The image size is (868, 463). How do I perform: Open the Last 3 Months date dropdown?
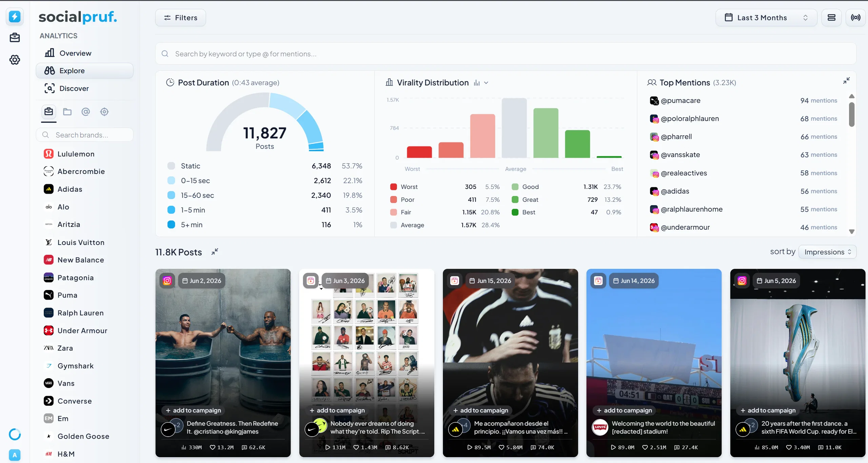[766, 18]
